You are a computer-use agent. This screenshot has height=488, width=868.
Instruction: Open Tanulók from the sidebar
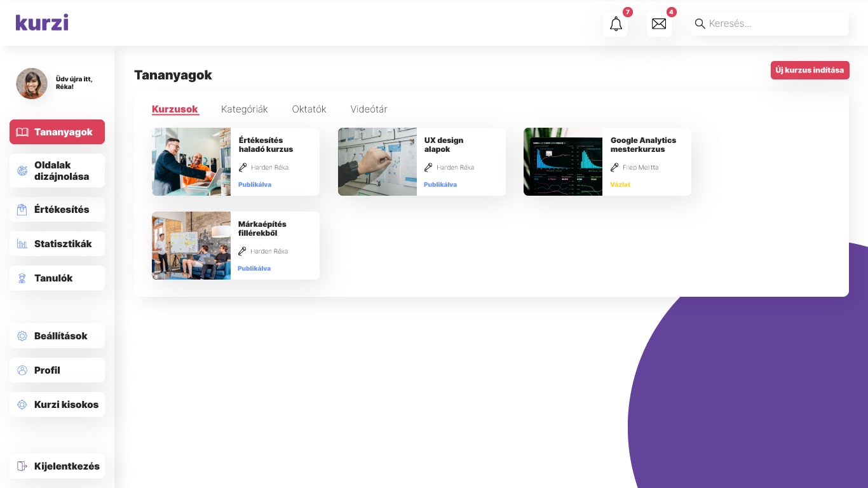57,278
